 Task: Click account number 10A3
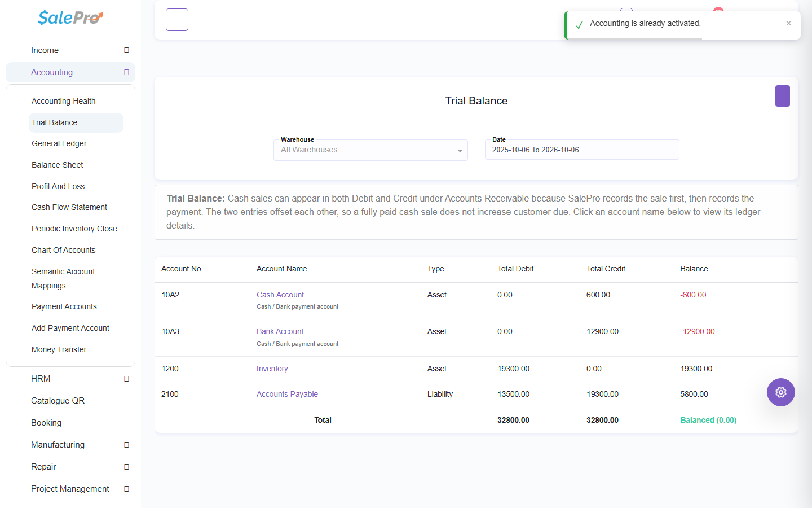[170, 331]
